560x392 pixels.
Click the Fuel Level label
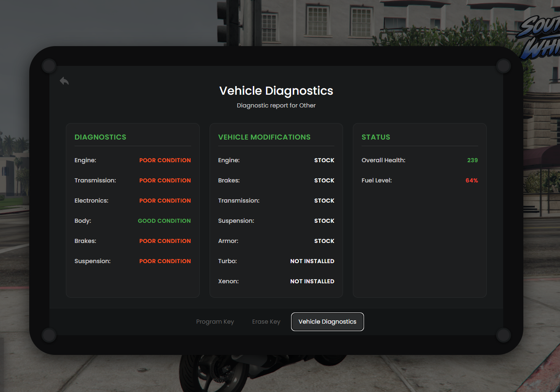377,180
